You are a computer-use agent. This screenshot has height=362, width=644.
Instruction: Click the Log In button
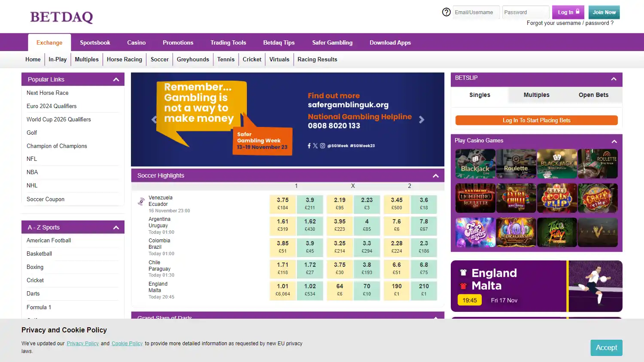point(568,12)
